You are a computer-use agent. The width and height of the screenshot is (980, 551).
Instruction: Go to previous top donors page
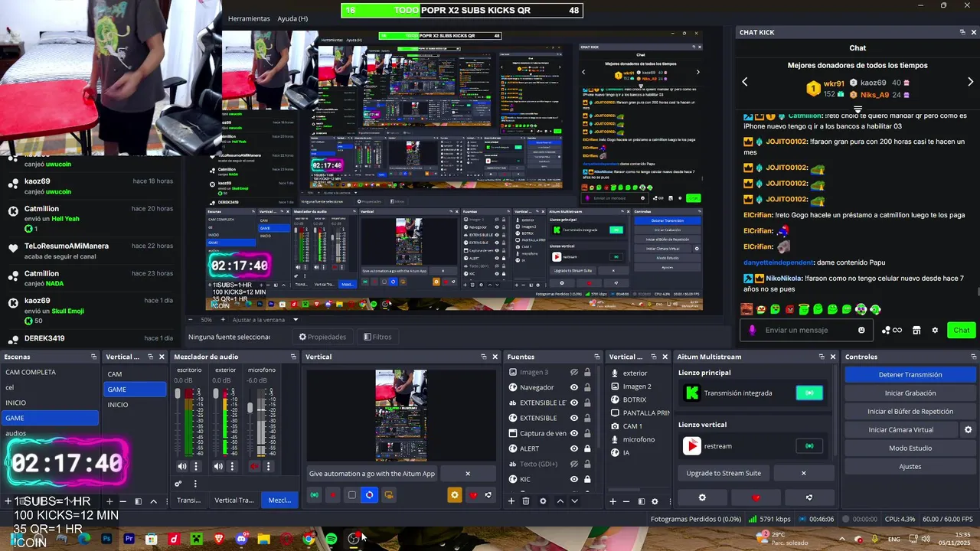(x=744, y=82)
